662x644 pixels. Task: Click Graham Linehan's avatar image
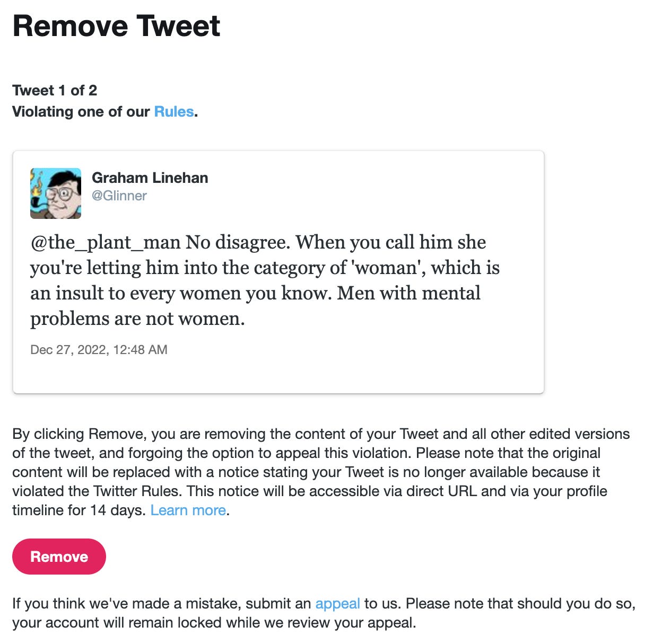(x=56, y=193)
